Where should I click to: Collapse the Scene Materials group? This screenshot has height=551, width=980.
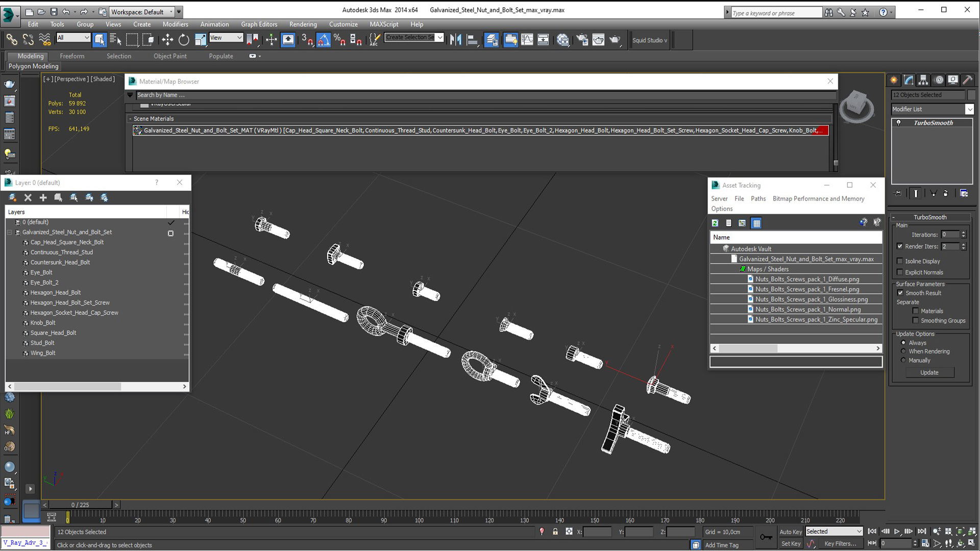[x=130, y=119]
